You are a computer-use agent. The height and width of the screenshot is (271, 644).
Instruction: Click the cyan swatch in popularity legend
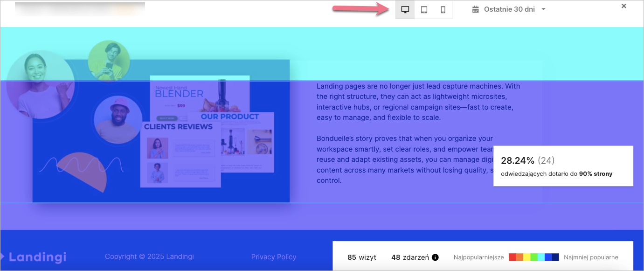(x=541, y=257)
